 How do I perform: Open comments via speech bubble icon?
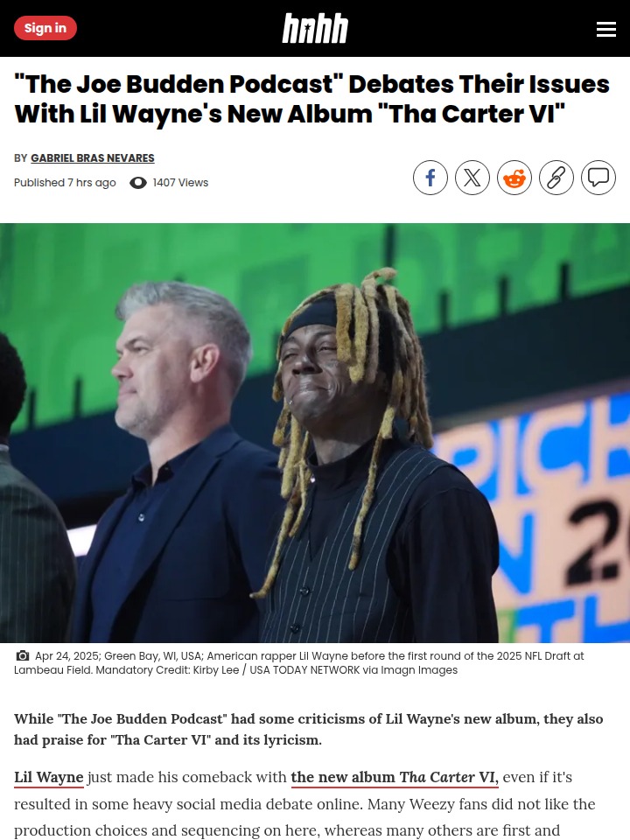pyautogui.click(x=598, y=178)
